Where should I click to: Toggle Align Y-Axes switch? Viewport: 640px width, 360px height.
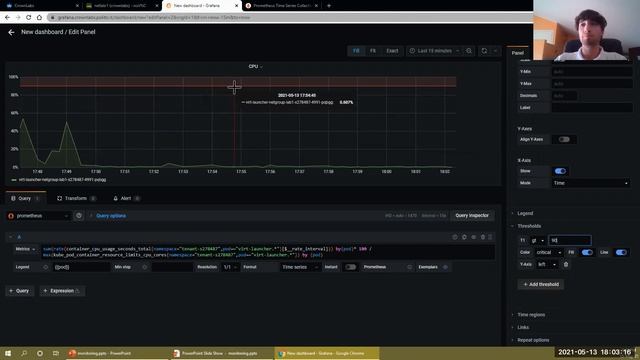[x=564, y=140]
